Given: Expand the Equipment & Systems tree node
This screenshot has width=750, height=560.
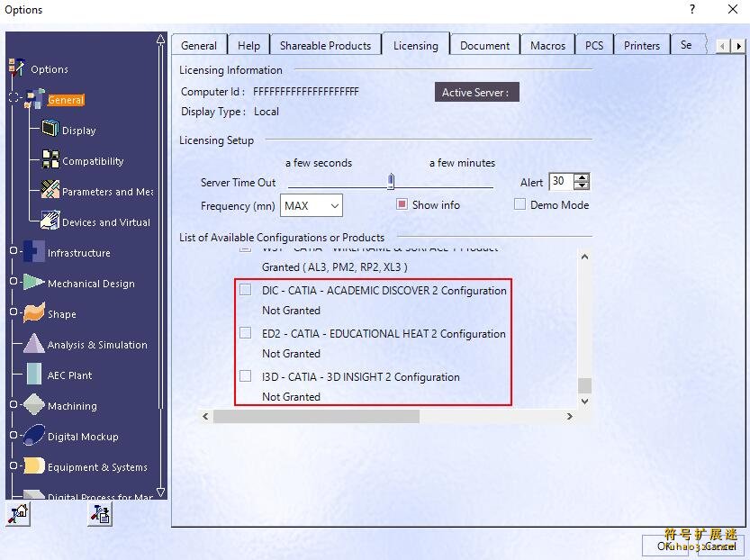Looking at the screenshot, I should [x=14, y=465].
